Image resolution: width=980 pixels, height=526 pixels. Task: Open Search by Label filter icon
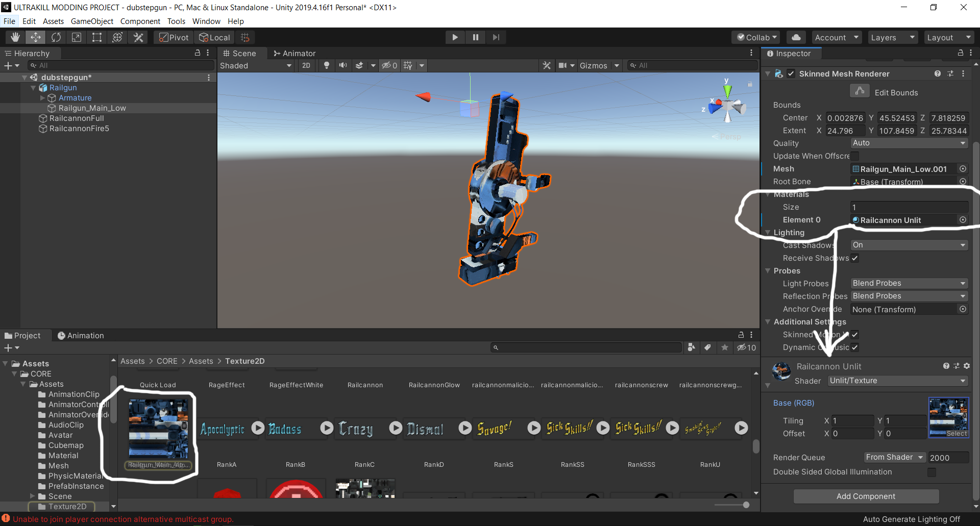pos(707,347)
